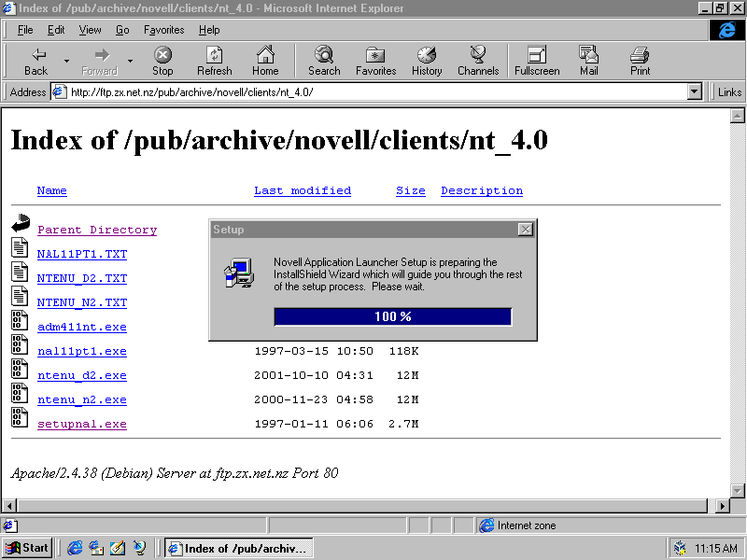This screenshot has height=560, width=747.
Task: Launch Internet Explorer from Quick Launch
Action: coord(75,548)
